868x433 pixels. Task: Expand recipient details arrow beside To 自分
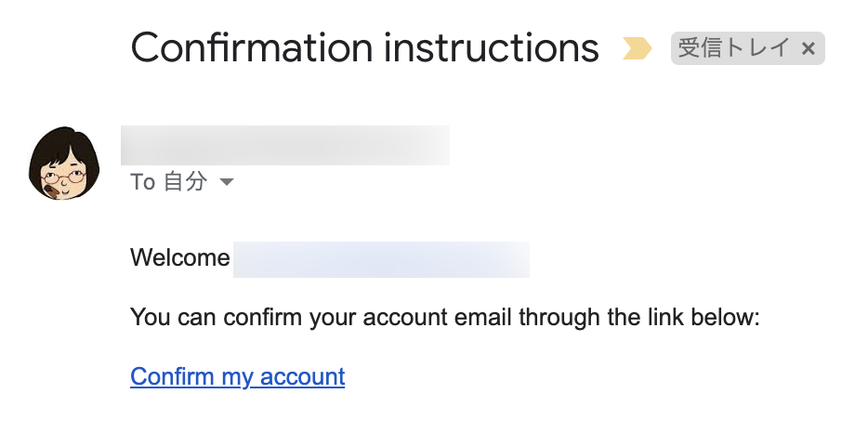pyautogui.click(x=227, y=181)
